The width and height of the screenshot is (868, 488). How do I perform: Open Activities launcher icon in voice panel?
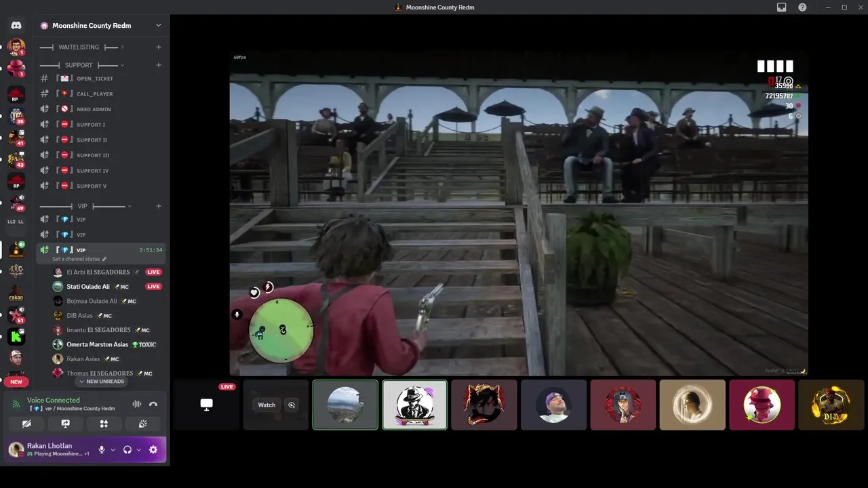[104, 424]
